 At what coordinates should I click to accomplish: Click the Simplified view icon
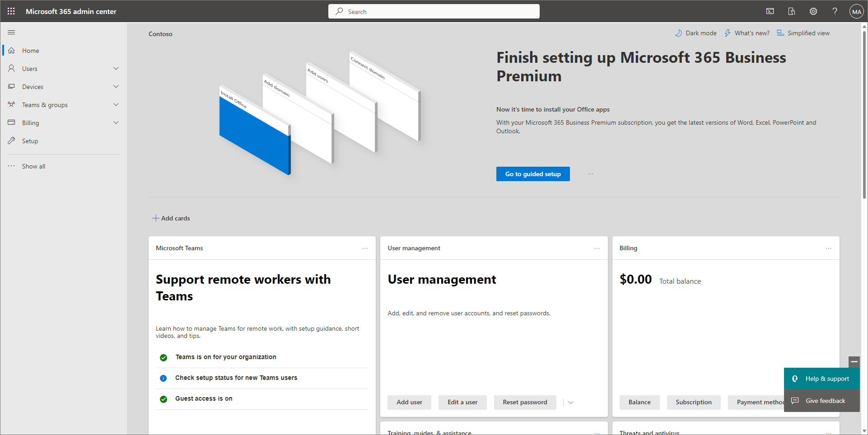point(780,33)
